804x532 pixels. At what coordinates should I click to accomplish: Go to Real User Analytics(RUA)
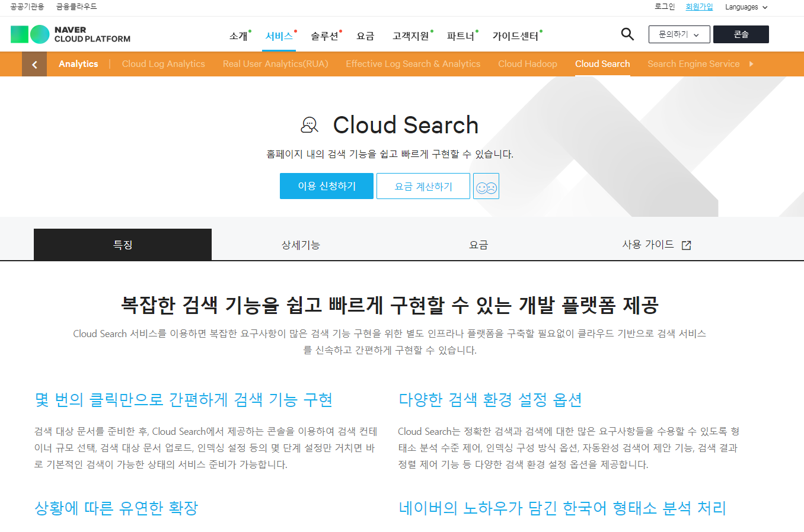tap(276, 64)
